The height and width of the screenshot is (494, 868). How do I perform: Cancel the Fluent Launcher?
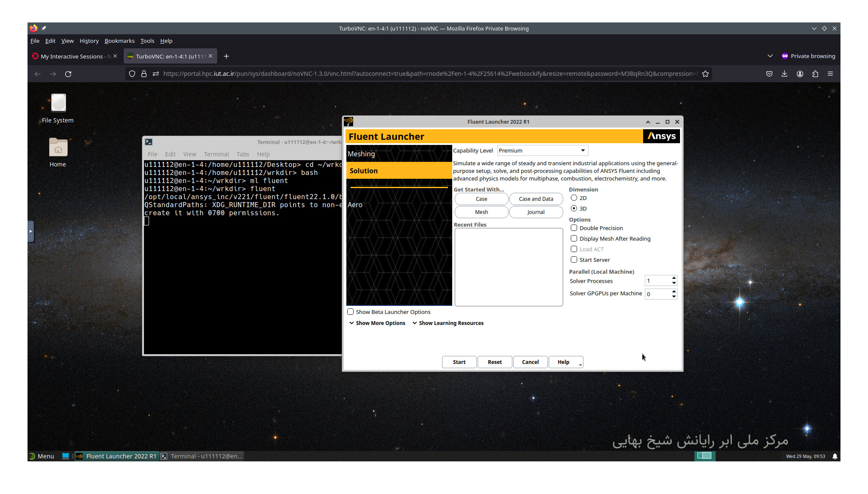click(530, 362)
